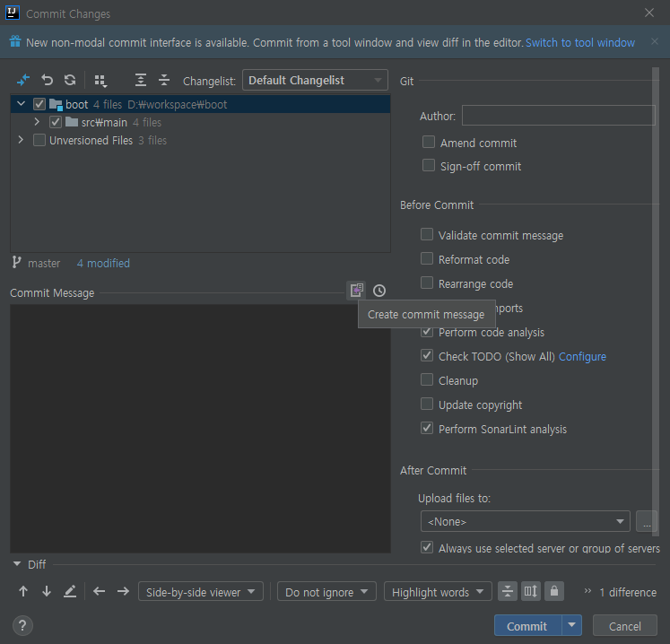The height and width of the screenshot is (644, 670).
Task: Click the lock editor icon
Action: pos(554,591)
